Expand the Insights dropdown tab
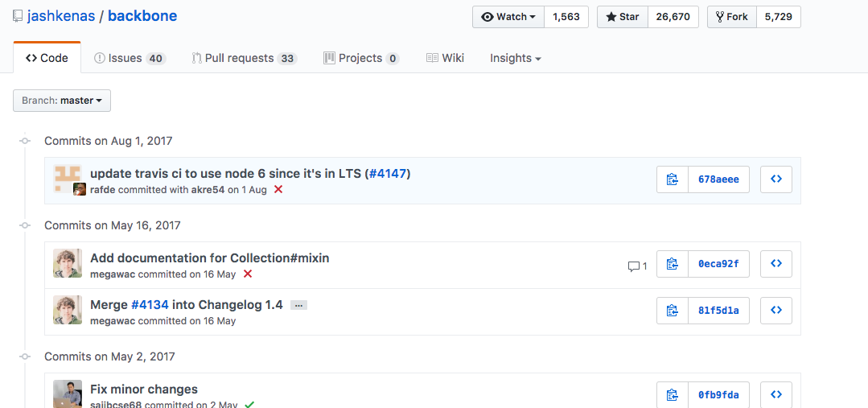The width and height of the screenshot is (868, 408). tap(516, 58)
